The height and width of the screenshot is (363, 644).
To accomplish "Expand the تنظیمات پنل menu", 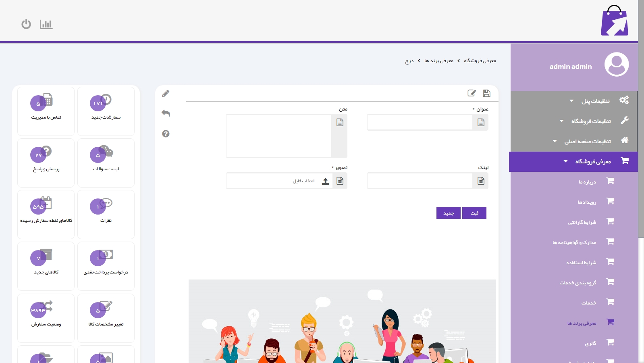I will click(x=595, y=101).
